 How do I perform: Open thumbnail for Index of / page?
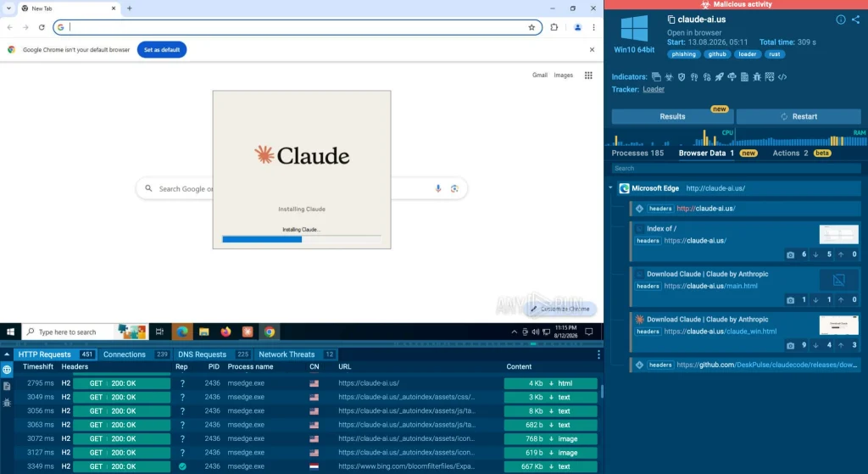[x=838, y=234]
